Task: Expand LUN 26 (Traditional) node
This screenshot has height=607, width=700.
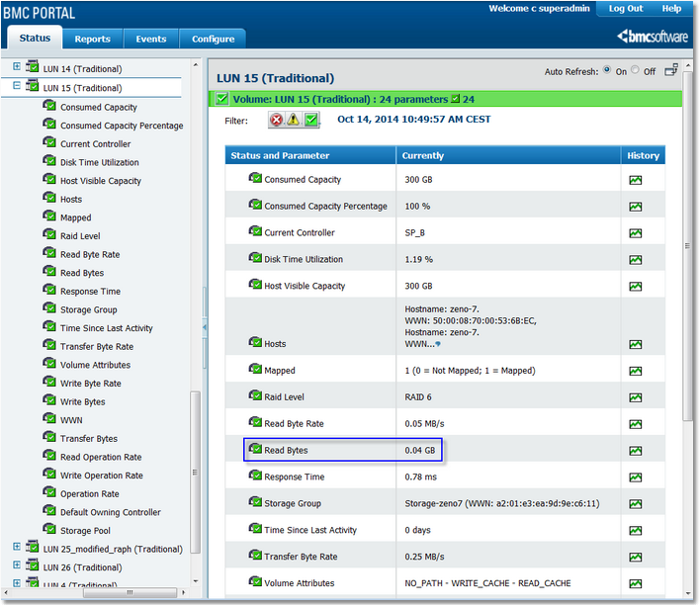Action: [x=17, y=565]
